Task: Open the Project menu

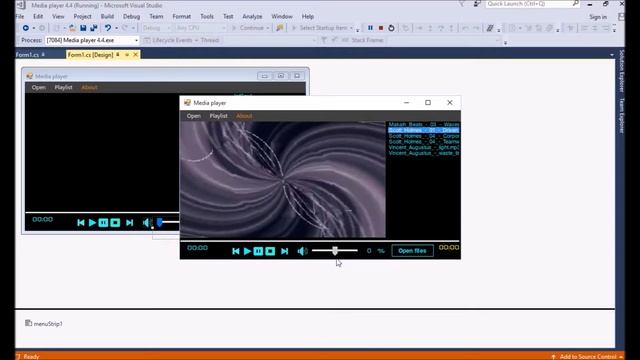Action: (x=82, y=17)
